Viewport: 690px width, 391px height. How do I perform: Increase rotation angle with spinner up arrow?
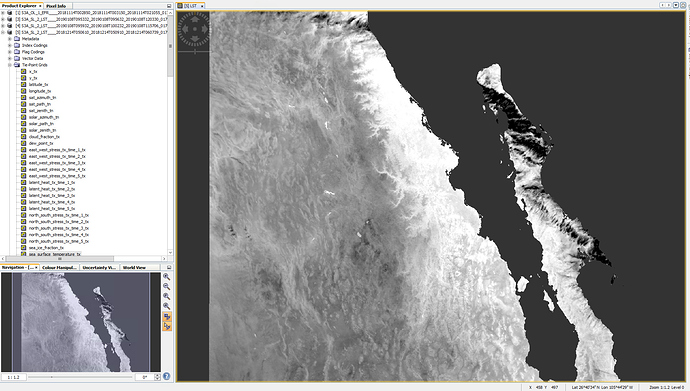[x=157, y=375]
